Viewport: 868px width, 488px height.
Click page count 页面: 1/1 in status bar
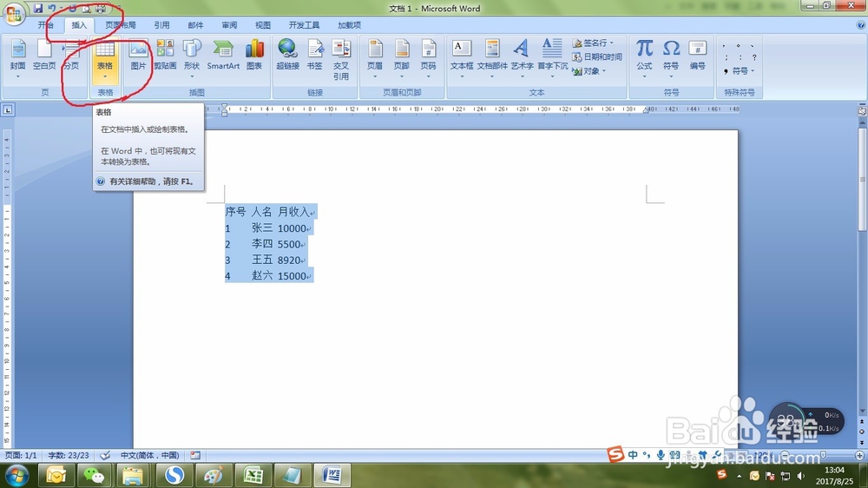21,455
